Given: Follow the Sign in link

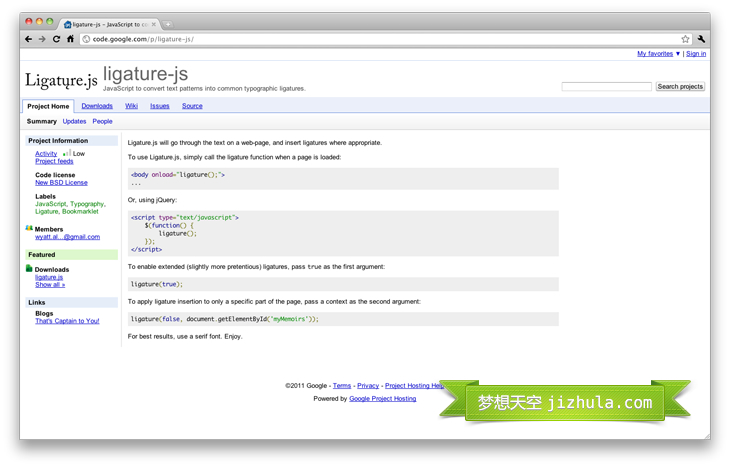Looking at the screenshot, I should 696,54.
